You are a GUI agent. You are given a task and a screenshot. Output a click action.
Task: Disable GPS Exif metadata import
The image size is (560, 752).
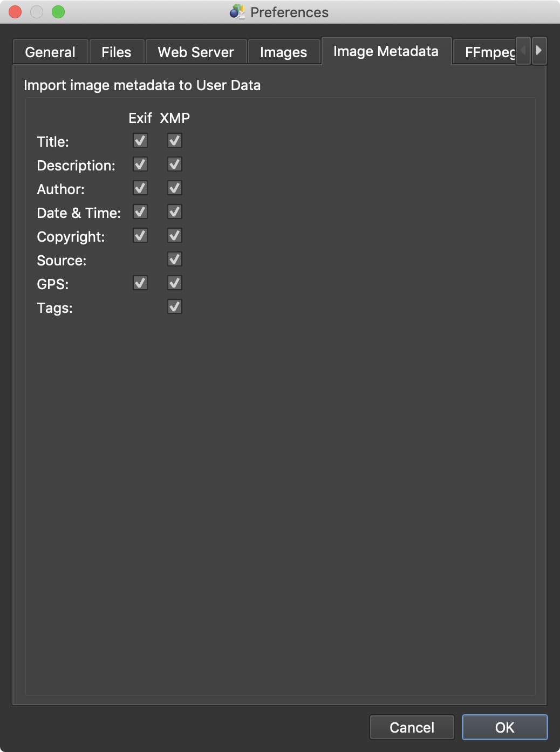pos(140,283)
